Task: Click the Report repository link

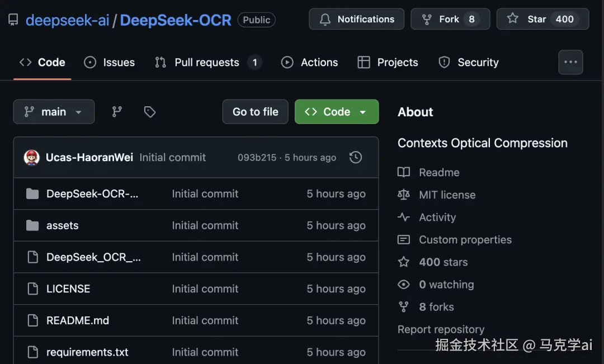Action: 441,329
